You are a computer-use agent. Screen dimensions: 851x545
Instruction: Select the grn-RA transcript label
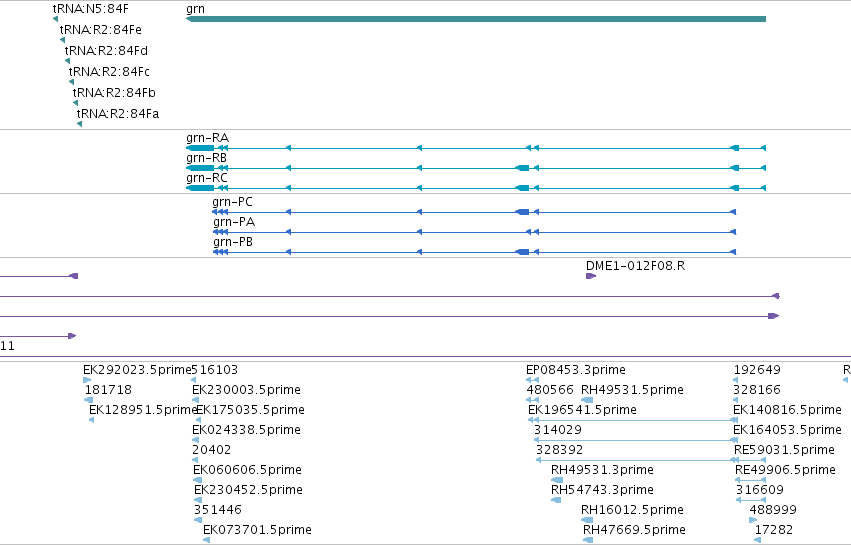[207, 138]
